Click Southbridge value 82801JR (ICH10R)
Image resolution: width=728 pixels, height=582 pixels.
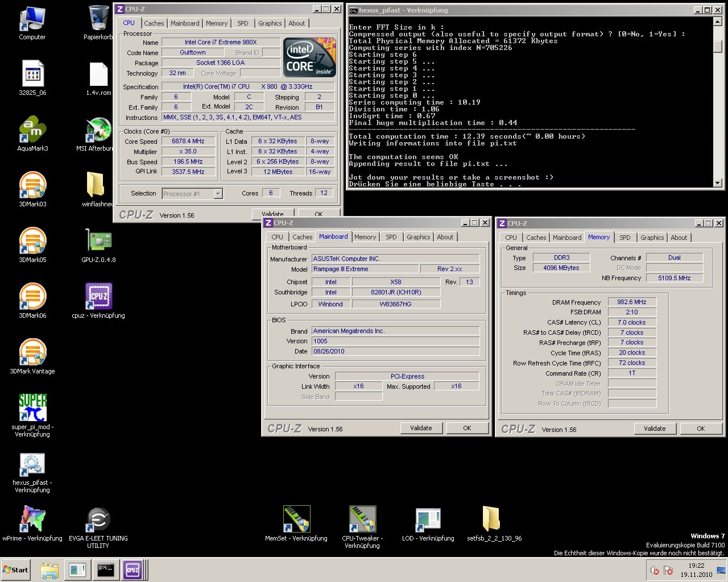(x=396, y=292)
